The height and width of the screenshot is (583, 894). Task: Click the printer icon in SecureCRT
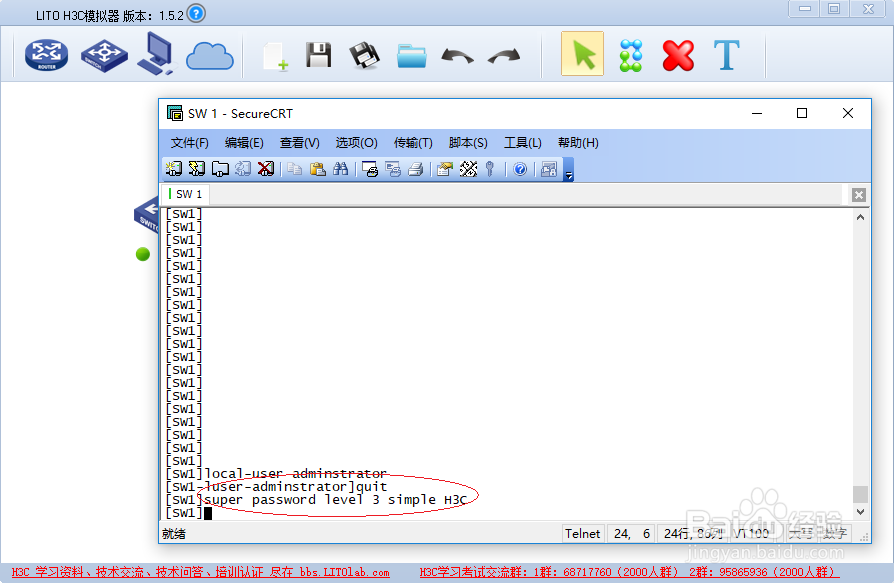tap(416, 169)
